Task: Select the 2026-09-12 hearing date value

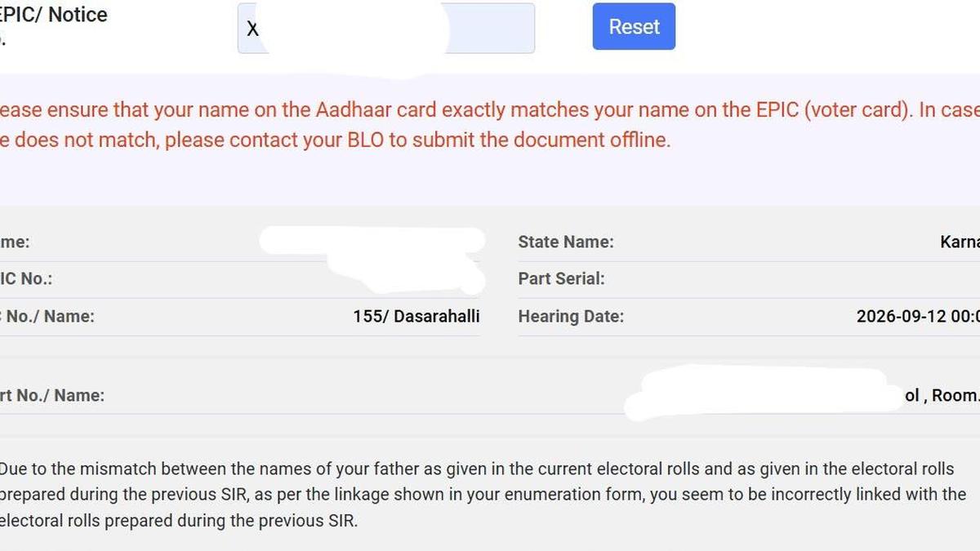Action: click(x=918, y=316)
